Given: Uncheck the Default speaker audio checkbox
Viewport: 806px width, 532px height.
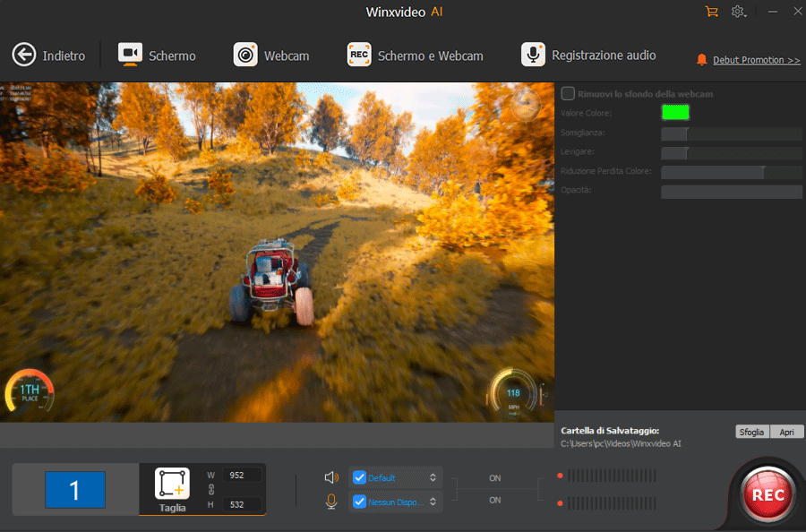Looking at the screenshot, I should tap(359, 477).
